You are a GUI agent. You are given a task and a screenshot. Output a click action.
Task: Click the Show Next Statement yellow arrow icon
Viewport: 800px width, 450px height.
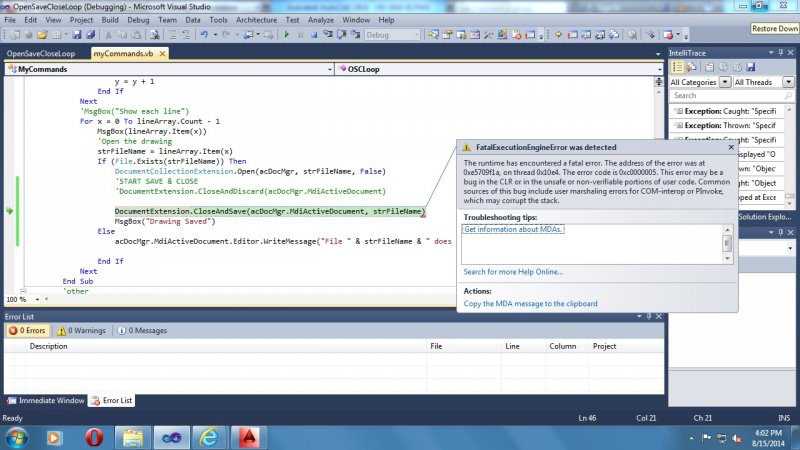pyautogui.click(x=558, y=35)
